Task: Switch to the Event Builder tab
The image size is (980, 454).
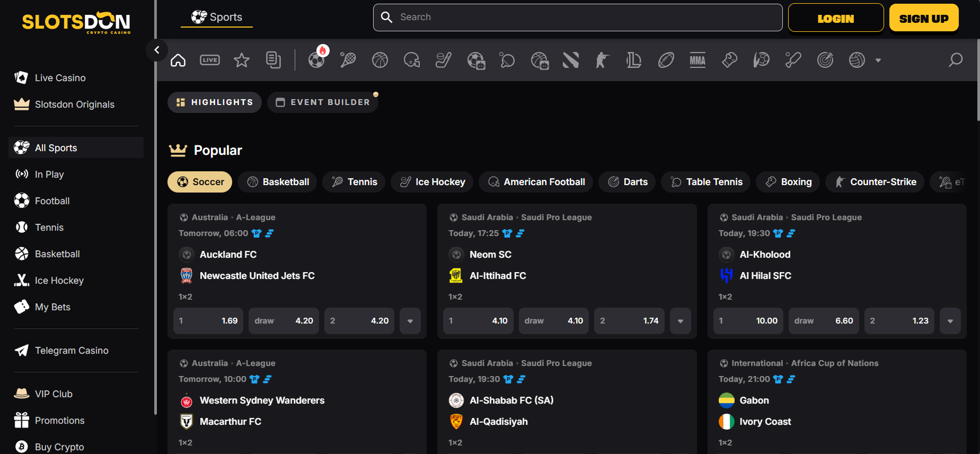Action: click(x=323, y=102)
